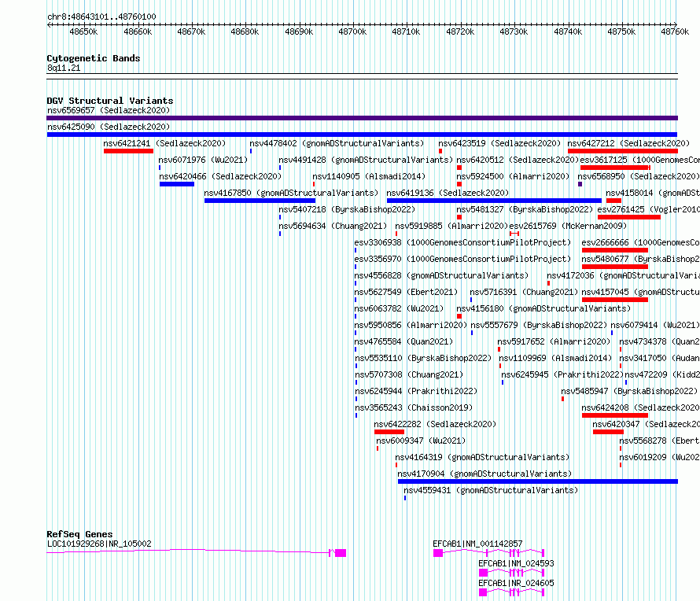Open the nsv4559431 gnomAD variant label
The width and height of the screenshot is (700, 601).
pyautogui.click(x=491, y=490)
